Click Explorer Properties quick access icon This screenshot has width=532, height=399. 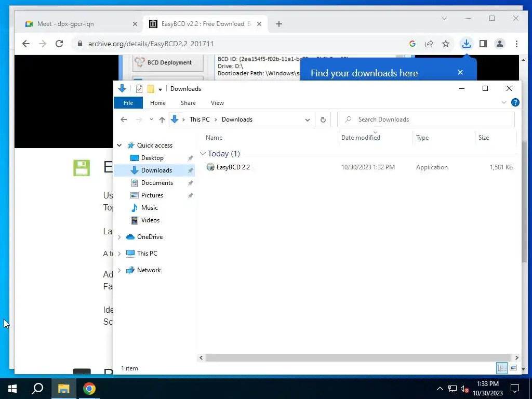pyautogui.click(x=139, y=89)
